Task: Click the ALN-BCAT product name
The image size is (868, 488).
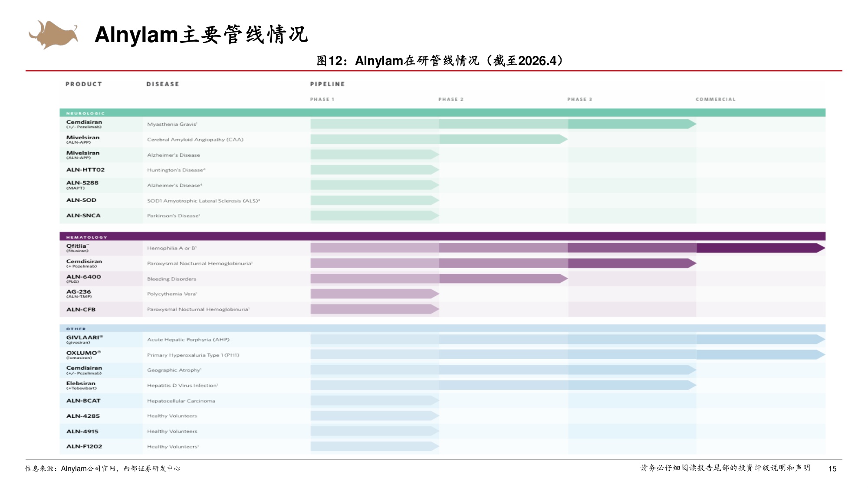Action: point(83,400)
